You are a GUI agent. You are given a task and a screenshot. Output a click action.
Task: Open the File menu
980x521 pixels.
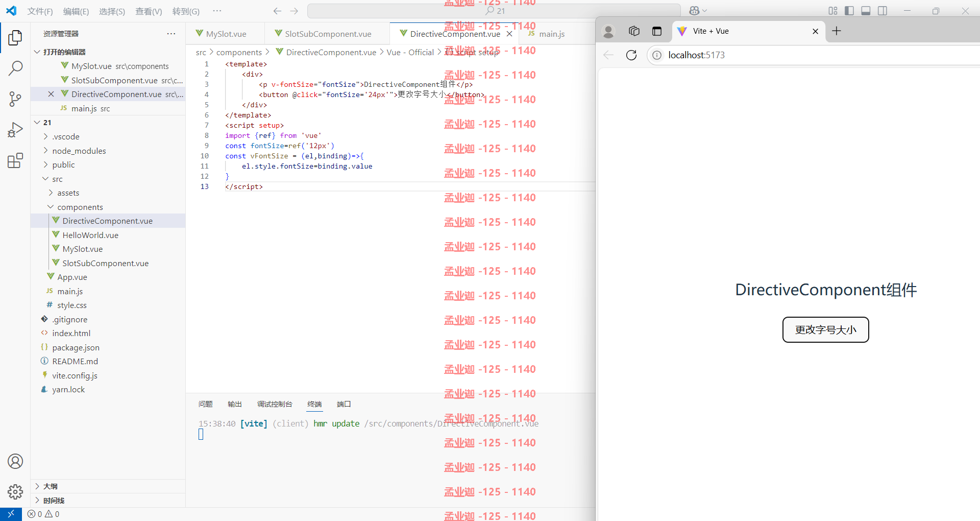coord(40,11)
